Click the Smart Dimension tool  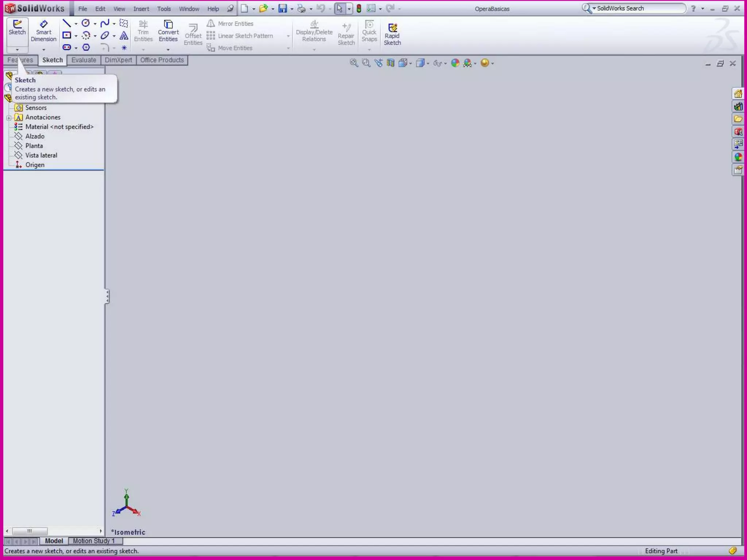click(43, 31)
